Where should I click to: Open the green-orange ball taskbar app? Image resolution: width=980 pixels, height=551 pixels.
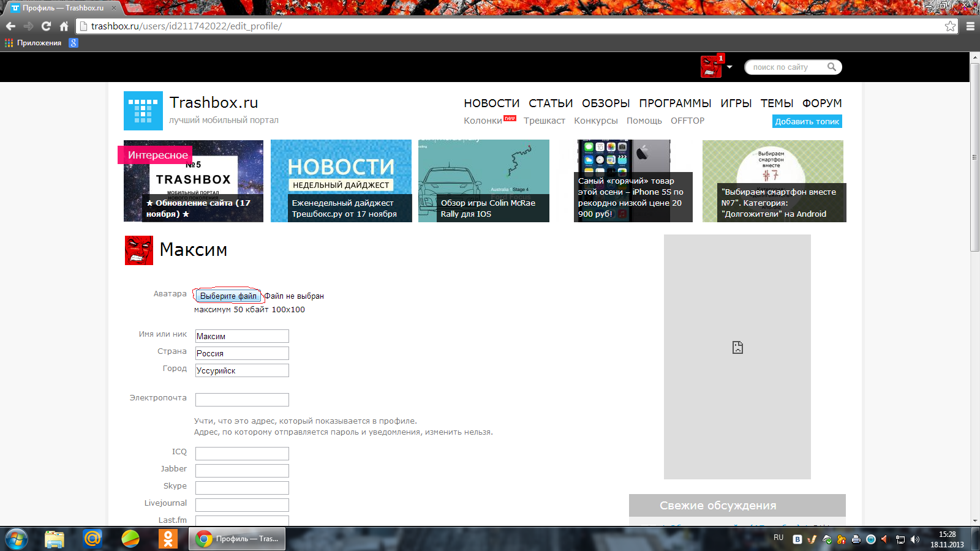130,539
